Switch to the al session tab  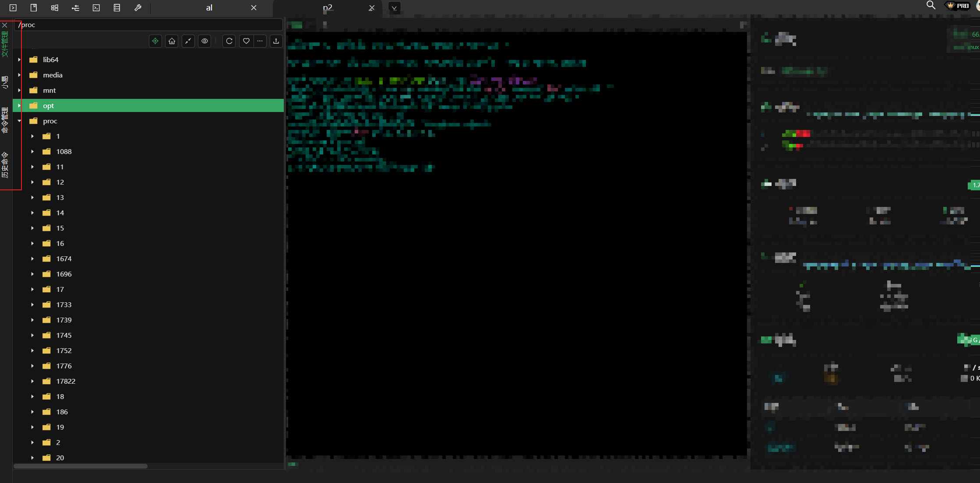(209, 8)
